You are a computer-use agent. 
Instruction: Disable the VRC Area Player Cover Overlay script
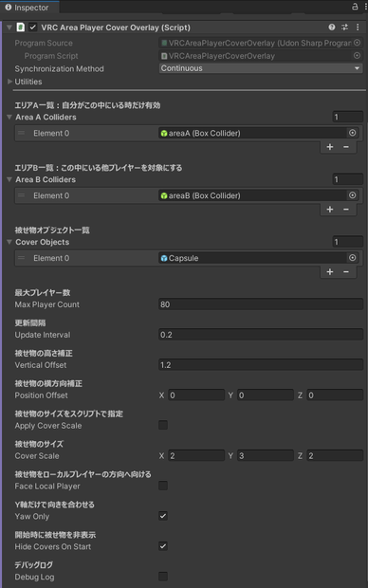pos(33,27)
